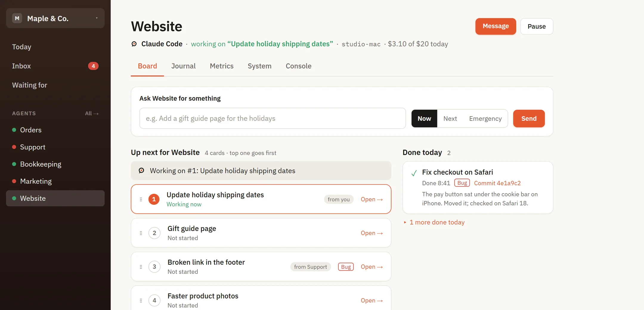Grab the drag handle of Gift guide page
This screenshot has width=644, height=310.
click(141, 233)
